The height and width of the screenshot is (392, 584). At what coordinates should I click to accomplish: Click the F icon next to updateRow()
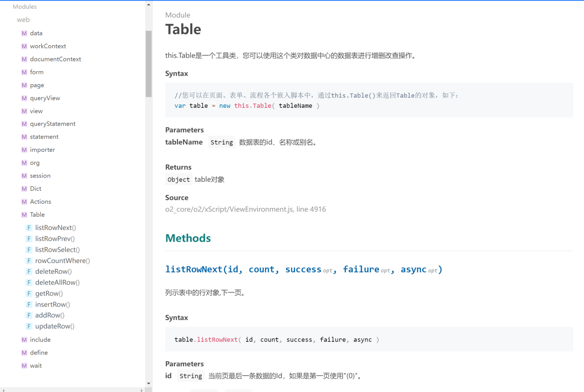click(29, 326)
